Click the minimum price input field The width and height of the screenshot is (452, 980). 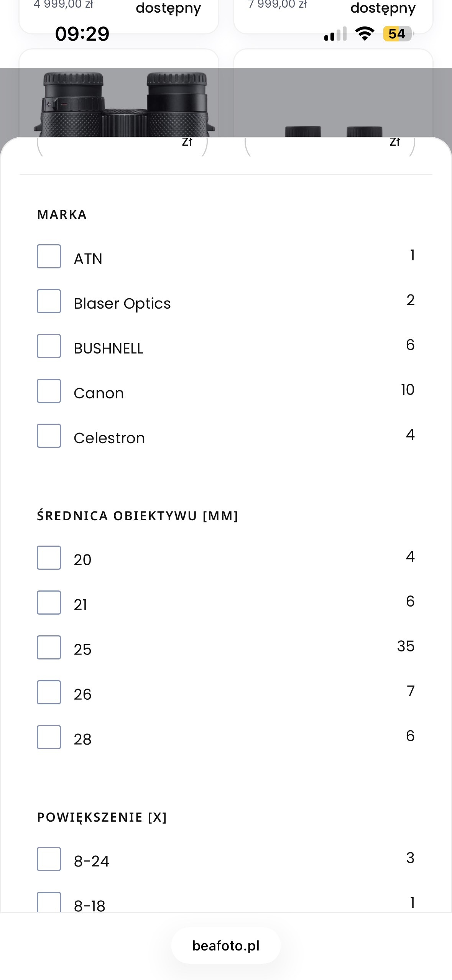point(122,146)
